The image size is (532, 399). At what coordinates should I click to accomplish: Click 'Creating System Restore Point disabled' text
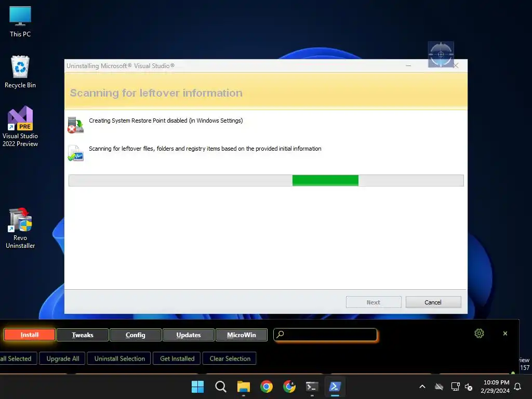click(x=166, y=121)
